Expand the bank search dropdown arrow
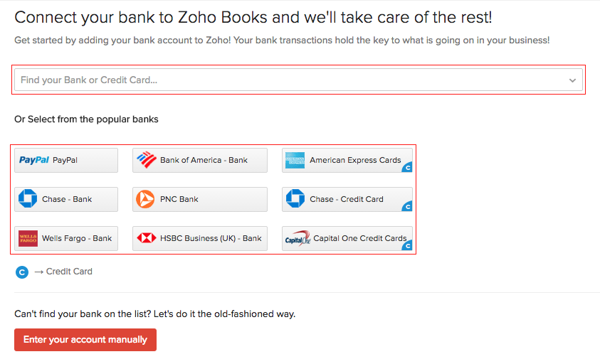The height and width of the screenshot is (364, 600). point(572,80)
